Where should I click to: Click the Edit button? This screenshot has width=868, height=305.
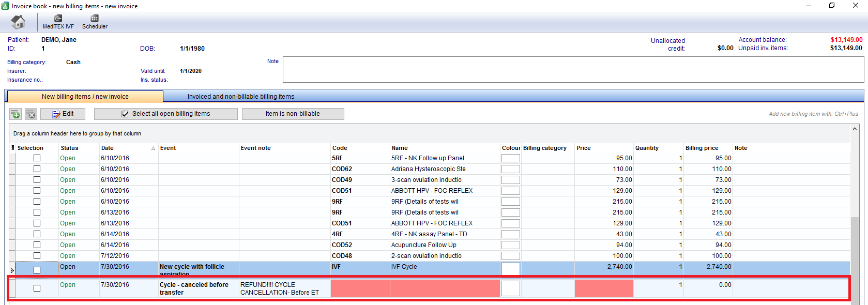click(63, 114)
